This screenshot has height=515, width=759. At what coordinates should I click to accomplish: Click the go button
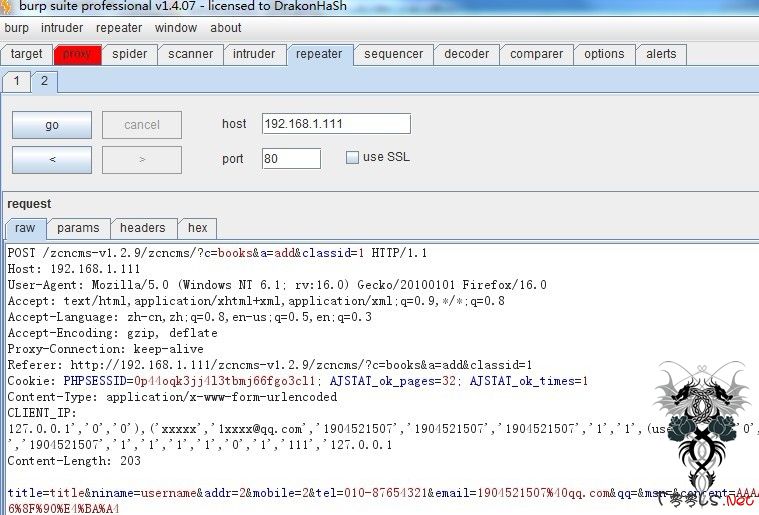pyautogui.click(x=52, y=125)
